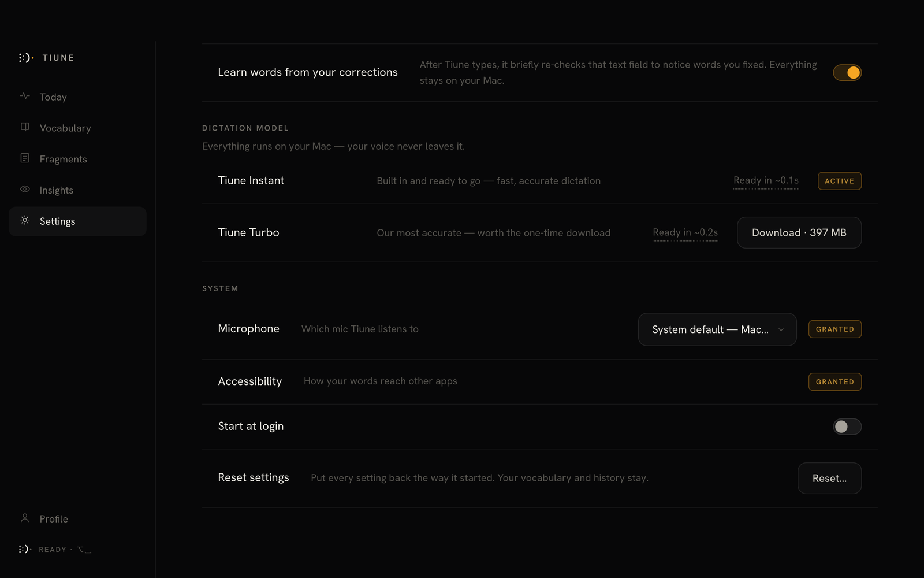Click the Accessibility GRANTED badge
The width and height of the screenshot is (924, 578).
click(835, 381)
